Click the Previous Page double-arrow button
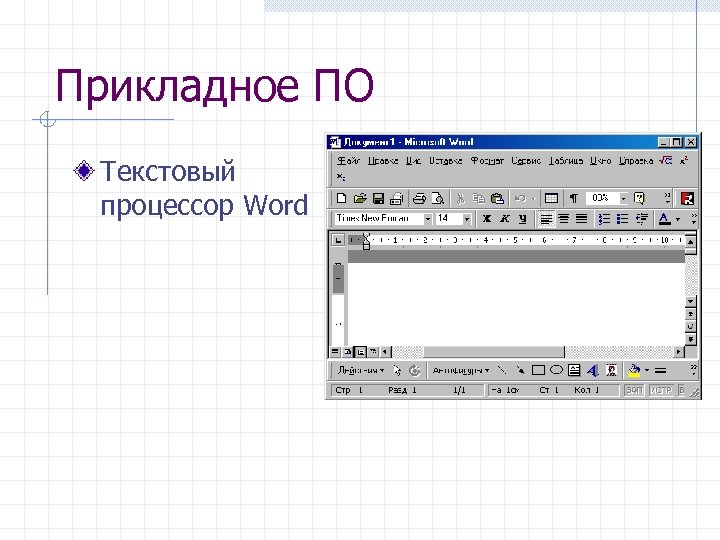The width and height of the screenshot is (720, 540). point(691,314)
